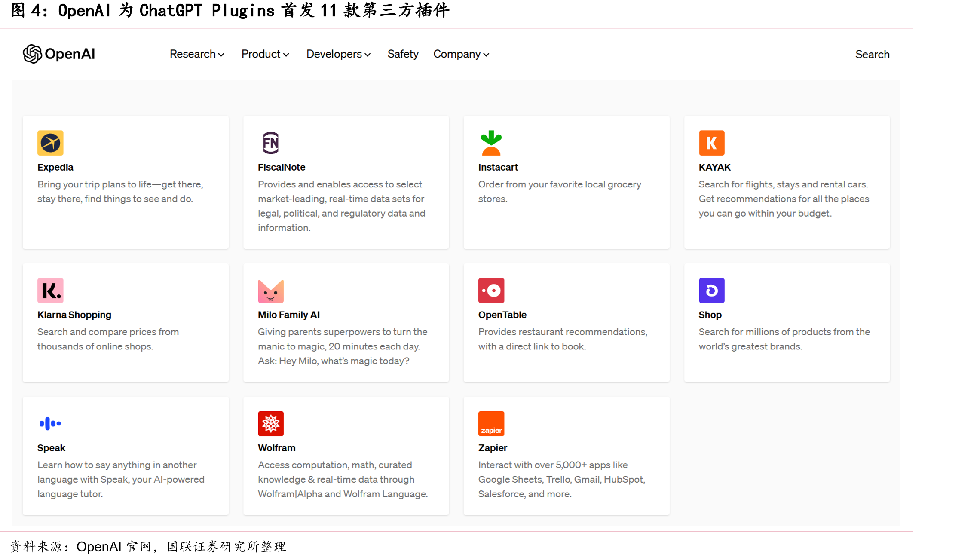The image size is (980, 560).
Task: Click the Milo Family AI fox icon
Action: [x=271, y=291]
